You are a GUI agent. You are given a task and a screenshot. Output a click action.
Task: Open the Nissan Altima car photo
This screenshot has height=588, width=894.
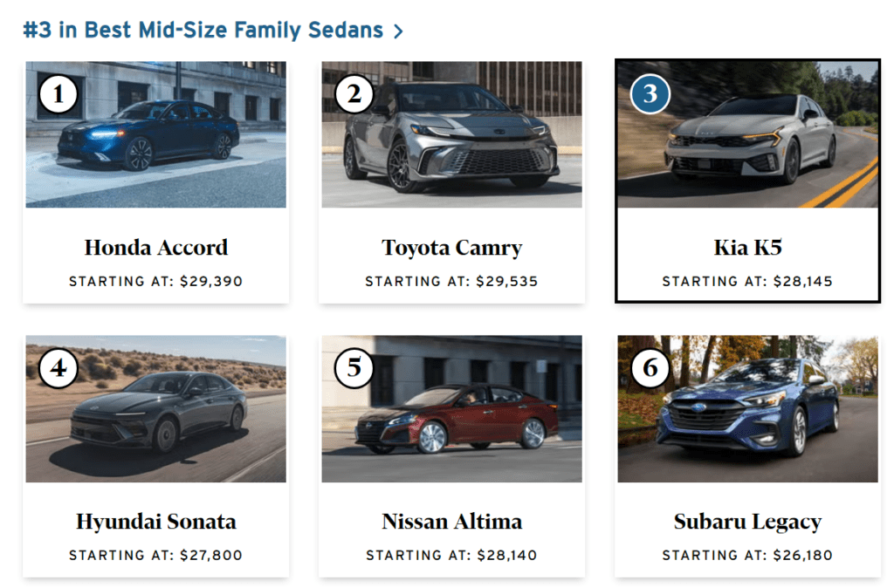(451, 408)
